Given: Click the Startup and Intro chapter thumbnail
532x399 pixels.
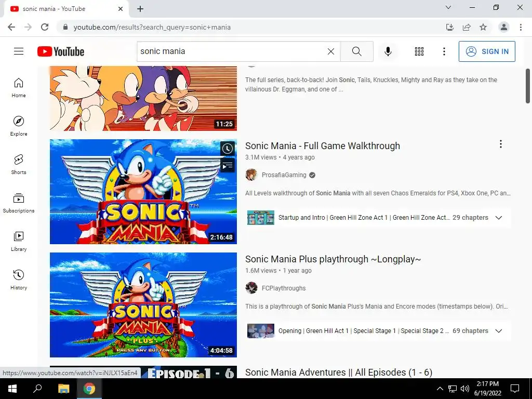Looking at the screenshot, I should (261, 218).
